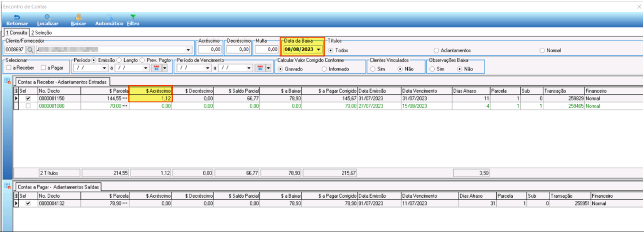Choose the Informado radio option
This screenshot has height=232, width=644.
pyautogui.click(x=324, y=69)
